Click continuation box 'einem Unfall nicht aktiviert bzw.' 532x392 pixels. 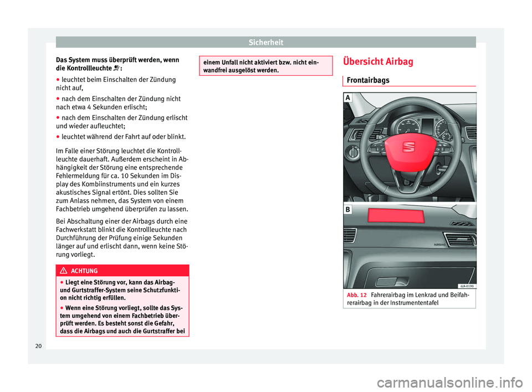(265, 66)
